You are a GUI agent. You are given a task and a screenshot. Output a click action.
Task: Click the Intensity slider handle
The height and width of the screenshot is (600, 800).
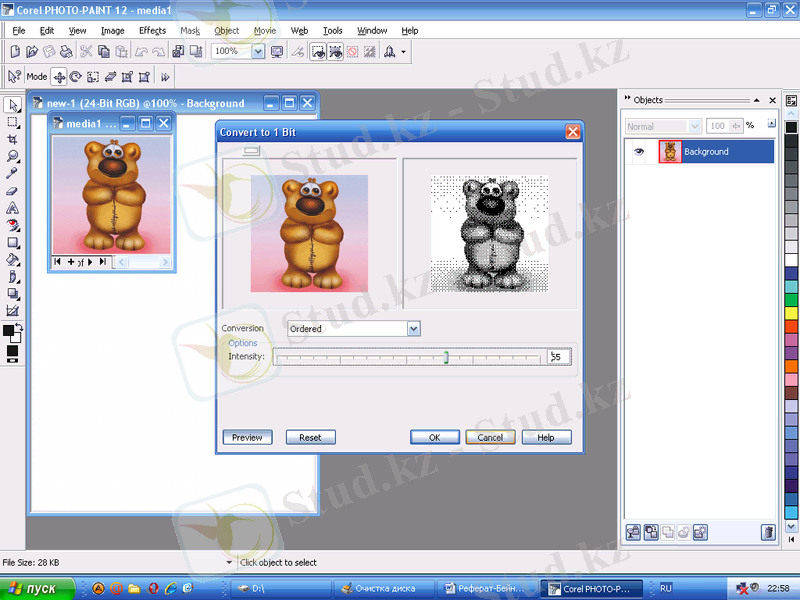(x=446, y=357)
